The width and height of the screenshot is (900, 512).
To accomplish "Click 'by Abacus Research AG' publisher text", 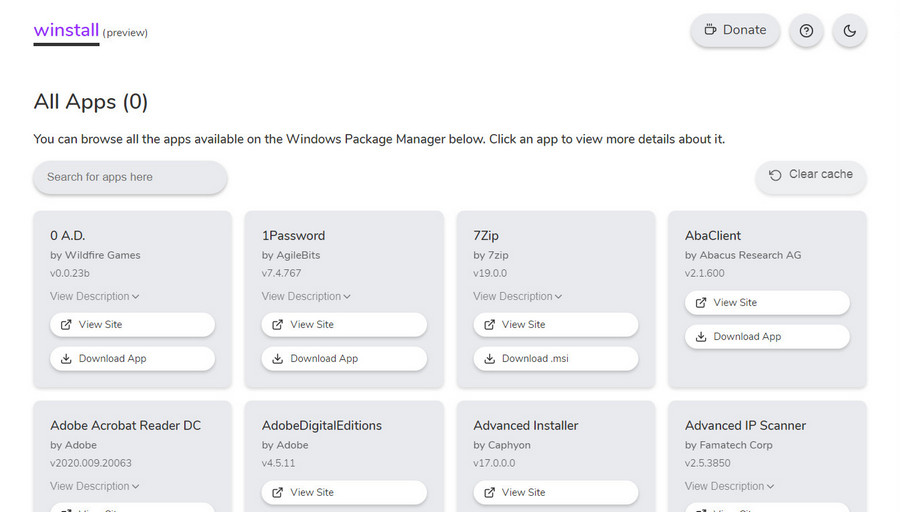I will [x=743, y=255].
